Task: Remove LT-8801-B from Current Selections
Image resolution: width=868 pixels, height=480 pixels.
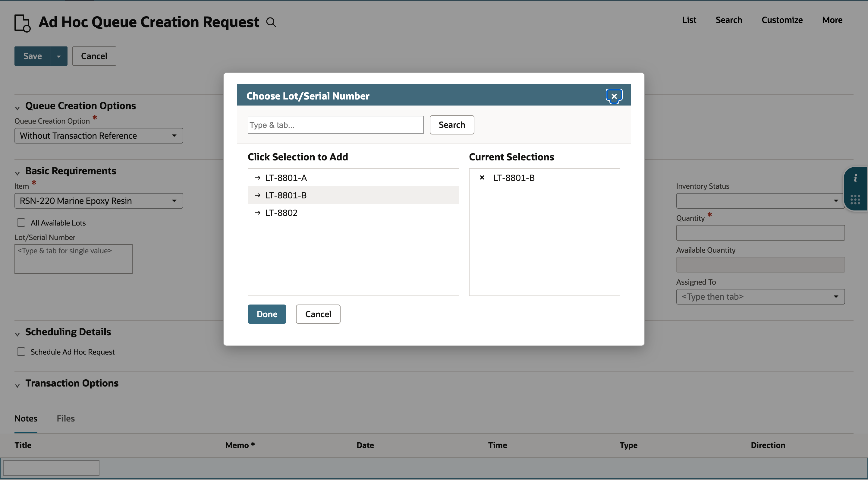Action: [482, 178]
